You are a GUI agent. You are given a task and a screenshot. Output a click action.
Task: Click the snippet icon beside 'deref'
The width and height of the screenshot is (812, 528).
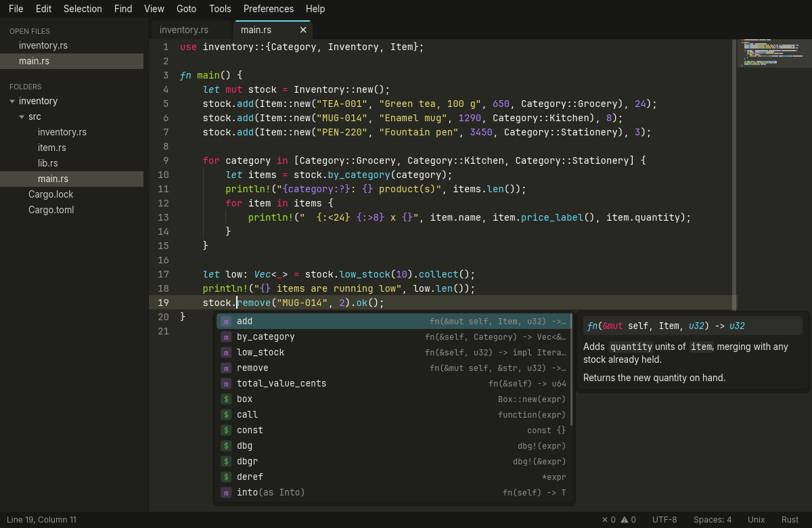[x=226, y=477]
